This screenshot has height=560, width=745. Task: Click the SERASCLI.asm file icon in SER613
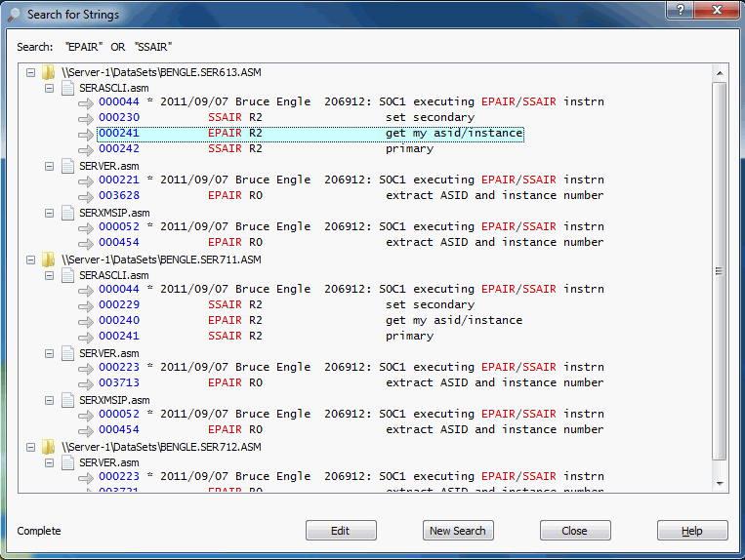67,88
